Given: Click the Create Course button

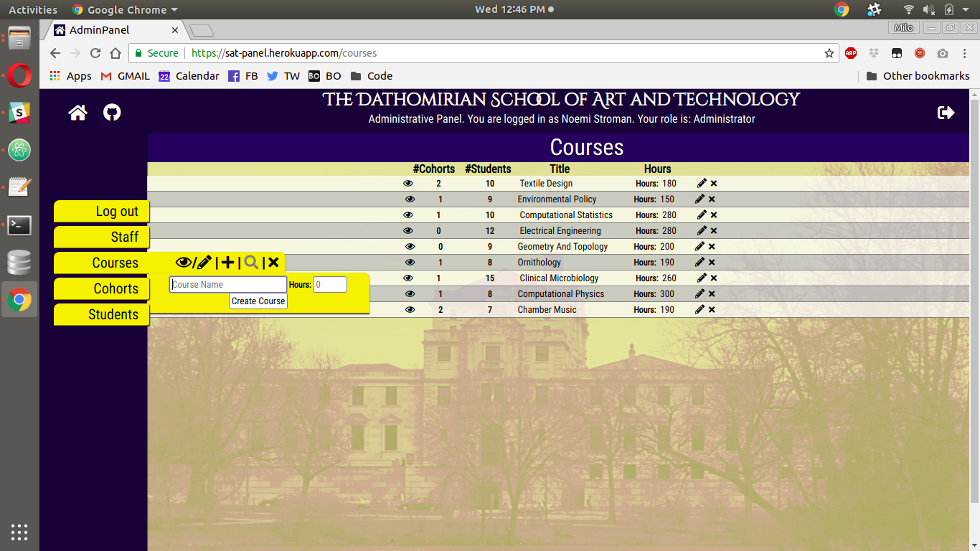Looking at the screenshot, I should 258,301.
